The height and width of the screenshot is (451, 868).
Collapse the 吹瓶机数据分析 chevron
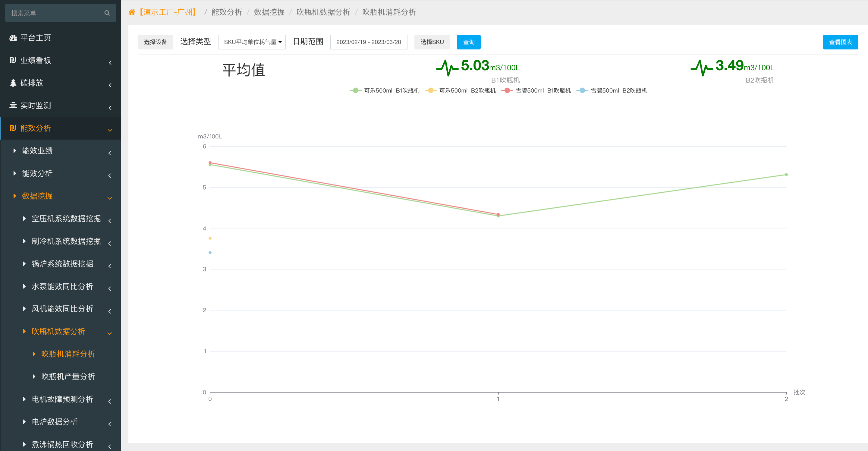[109, 333]
